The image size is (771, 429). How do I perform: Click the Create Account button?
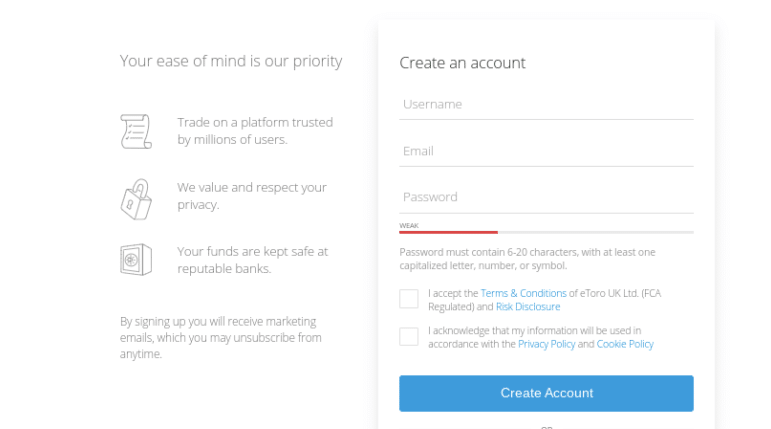(546, 394)
